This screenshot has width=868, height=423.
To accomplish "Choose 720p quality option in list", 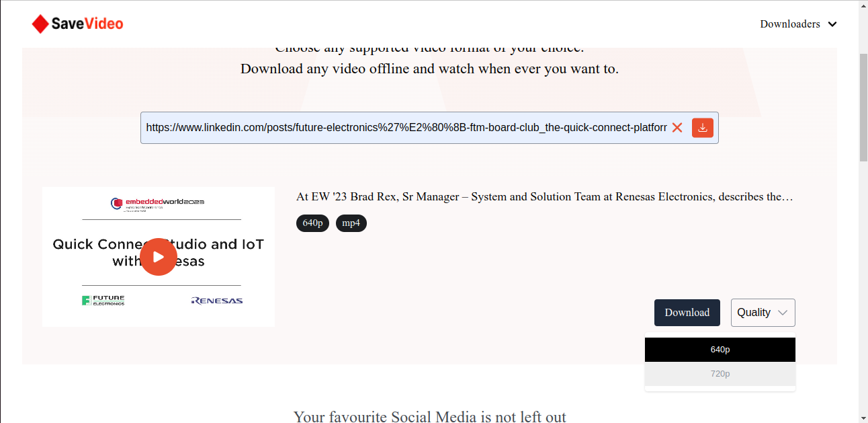I will [x=720, y=374].
